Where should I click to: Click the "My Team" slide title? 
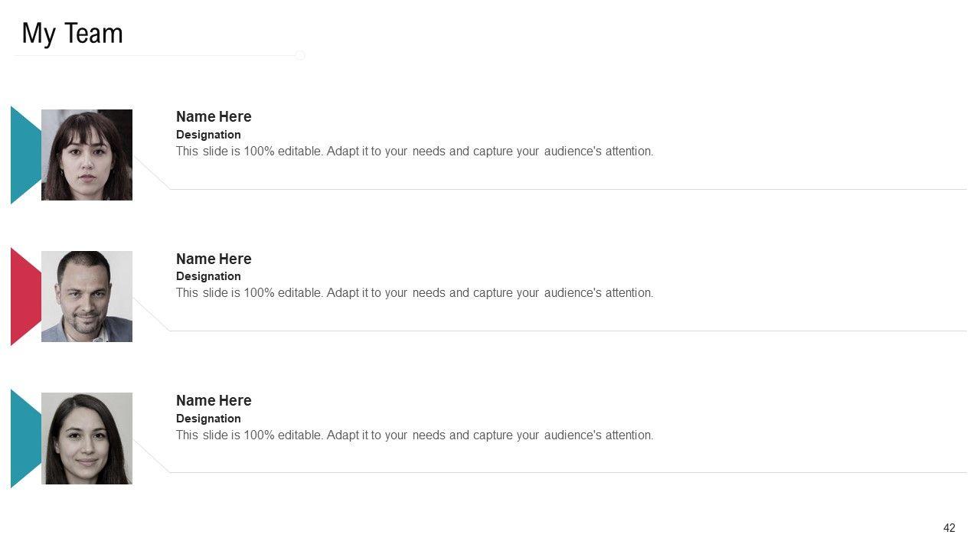coord(72,34)
